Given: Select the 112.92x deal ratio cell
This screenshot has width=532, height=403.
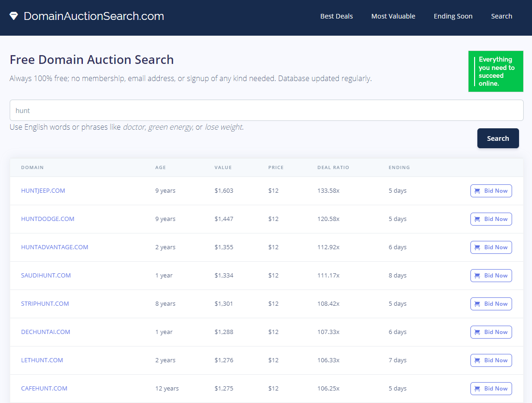Looking at the screenshot, I should [x=328, y=247].
